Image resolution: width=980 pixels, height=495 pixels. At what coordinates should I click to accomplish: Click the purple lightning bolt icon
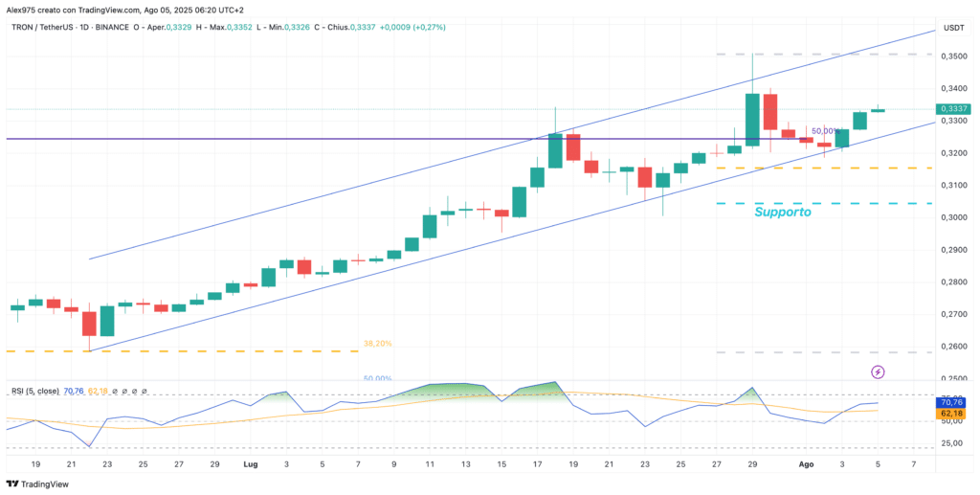(x=879, y=372)
